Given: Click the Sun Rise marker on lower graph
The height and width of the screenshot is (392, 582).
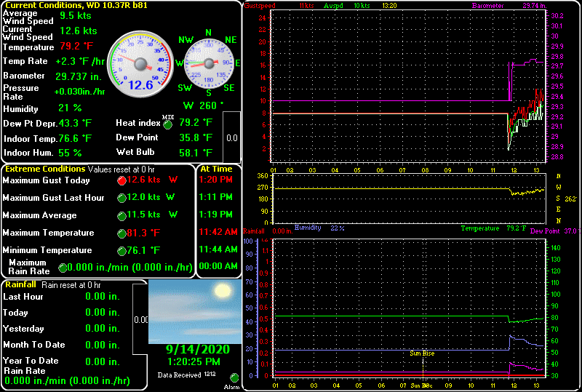Looking at the screenshot, I should [x=422, y=353].
